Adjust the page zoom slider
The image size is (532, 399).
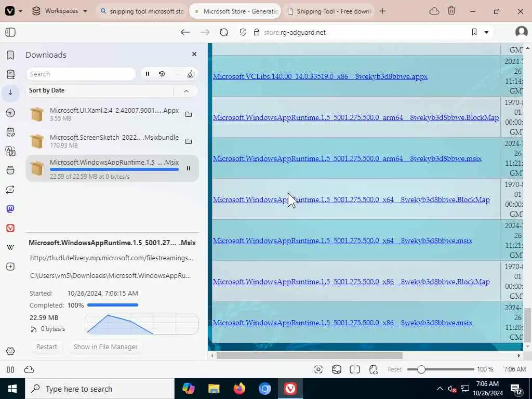coord(441,369)
